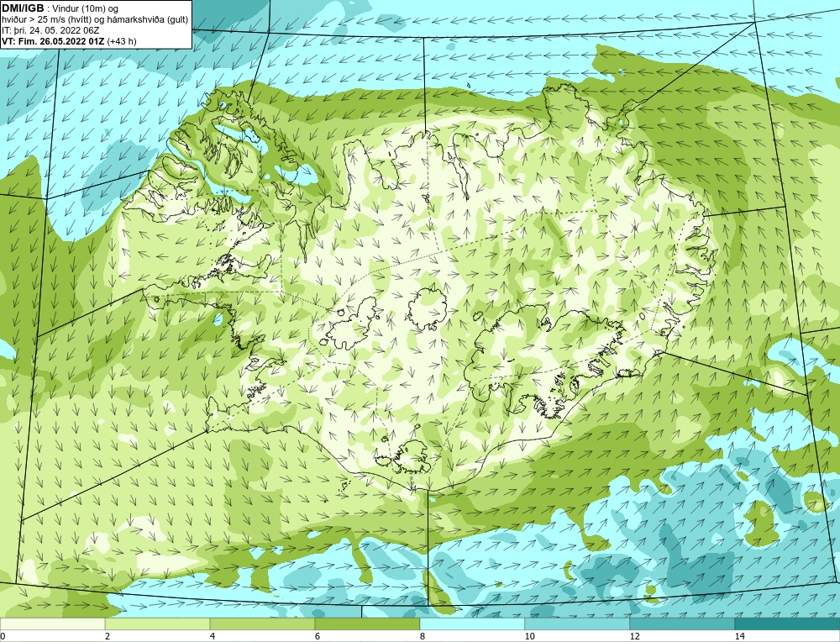This screenshot has height=642, width=840.
Task: Click the 10–12 m/s turquoise swatch
Action: pyautogui.click(x=578, y=624)
